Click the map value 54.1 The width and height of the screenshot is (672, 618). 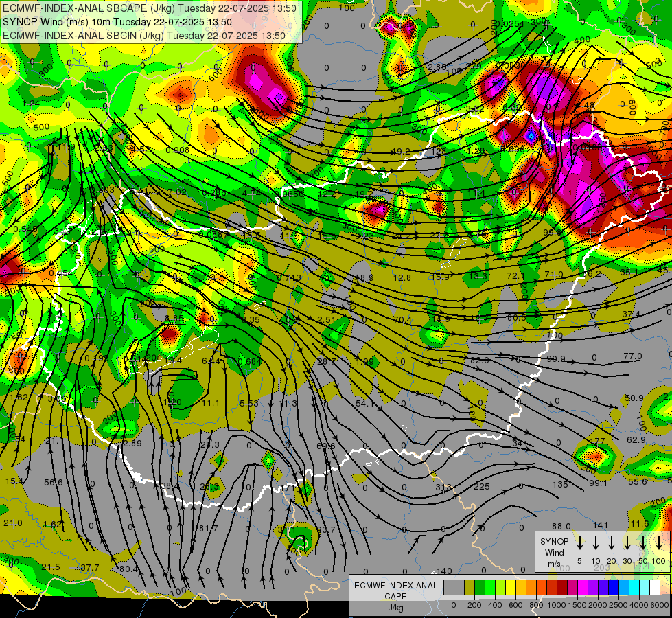[x=364, y=403]
